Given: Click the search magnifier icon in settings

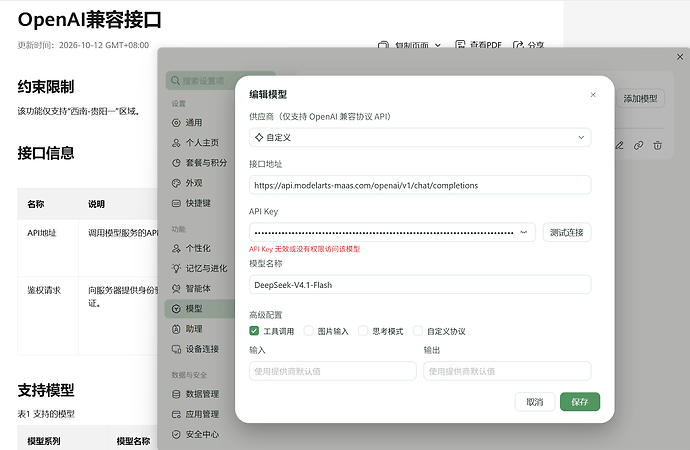Looking at the screenshot, I should pos(175,80).
